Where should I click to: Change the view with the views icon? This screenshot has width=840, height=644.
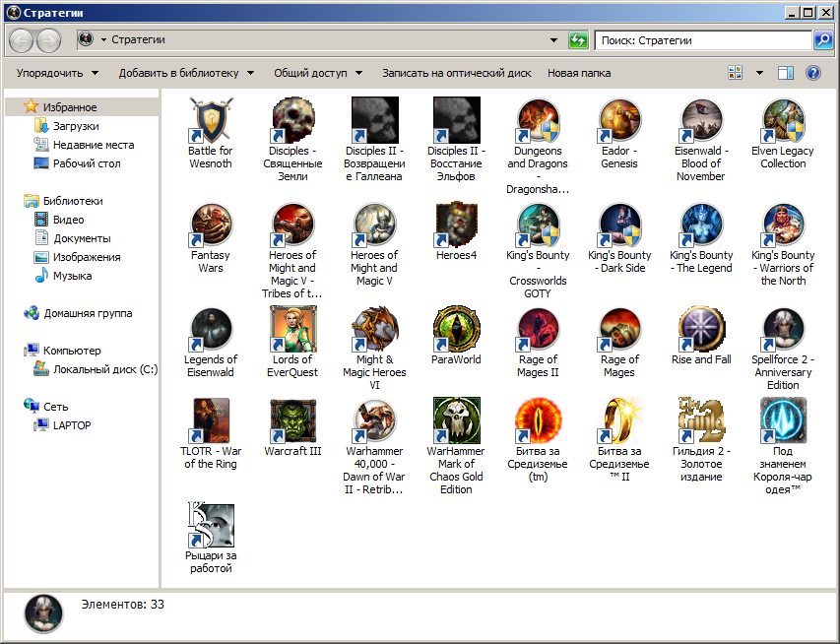[x=735, y=73]
